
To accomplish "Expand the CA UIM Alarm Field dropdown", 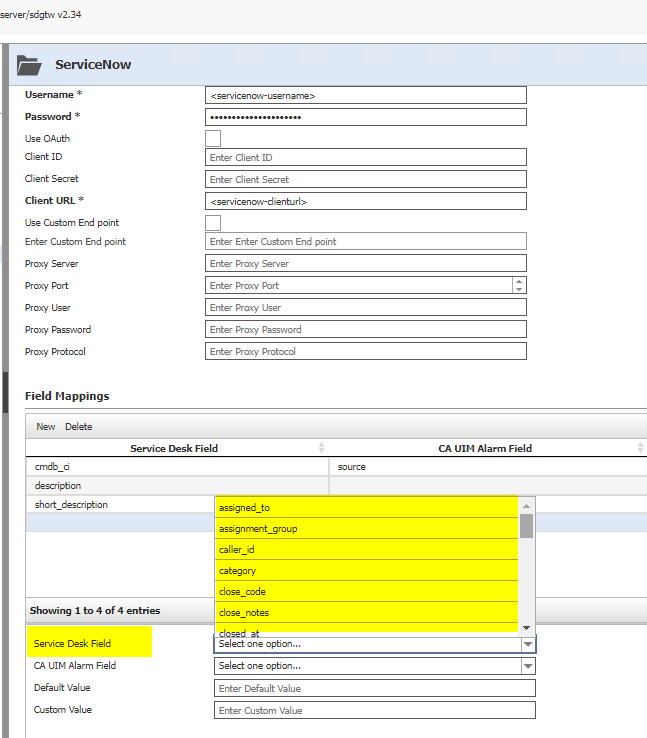I will click(375, 666).
